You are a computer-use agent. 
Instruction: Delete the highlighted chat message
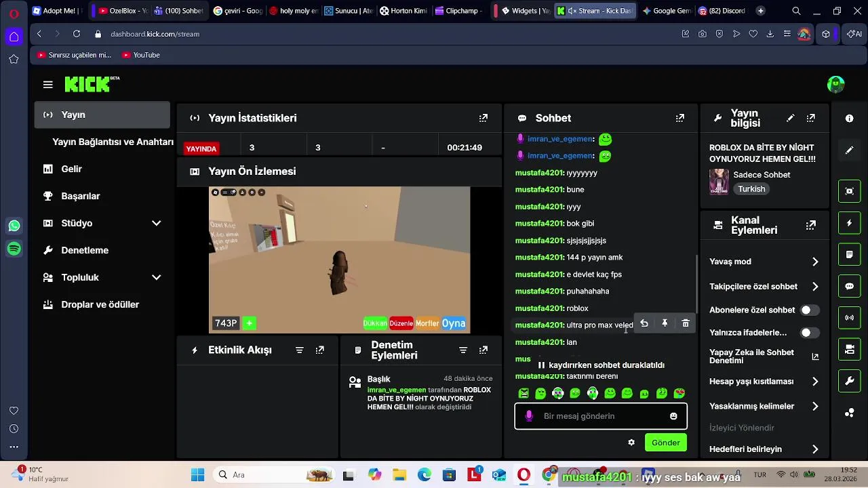(x=686, y=324)
